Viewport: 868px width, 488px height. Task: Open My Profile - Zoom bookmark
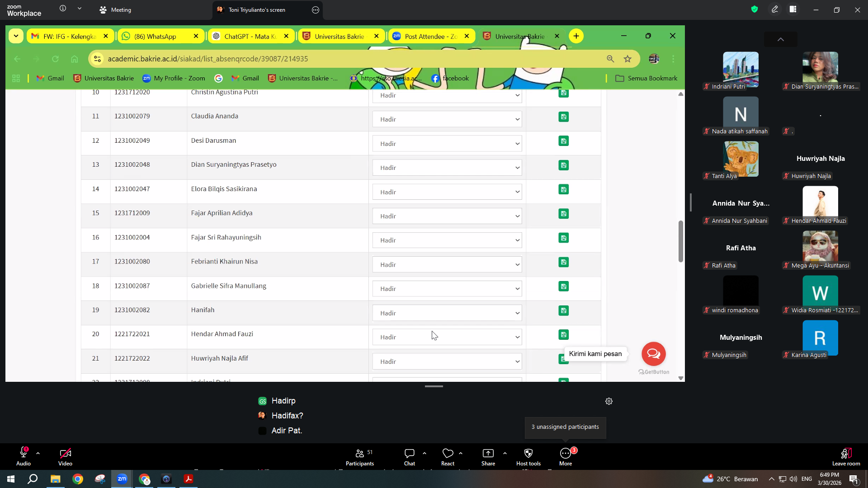tap(174, 78)
